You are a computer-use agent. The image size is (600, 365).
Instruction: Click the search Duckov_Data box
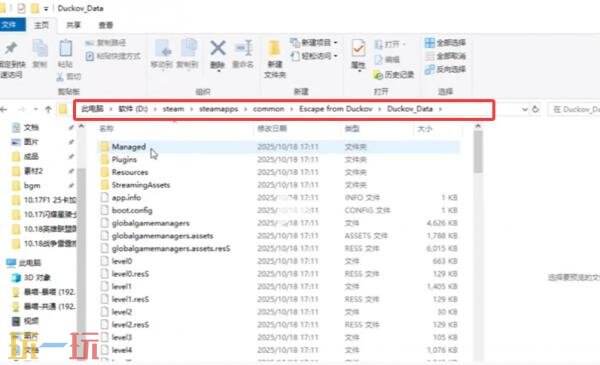click(575, 109)
